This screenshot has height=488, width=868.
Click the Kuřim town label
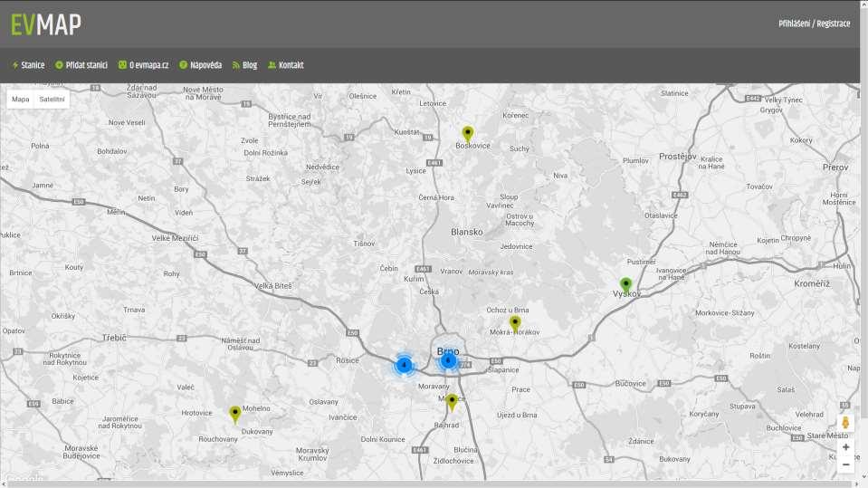(x=414, y=279)
